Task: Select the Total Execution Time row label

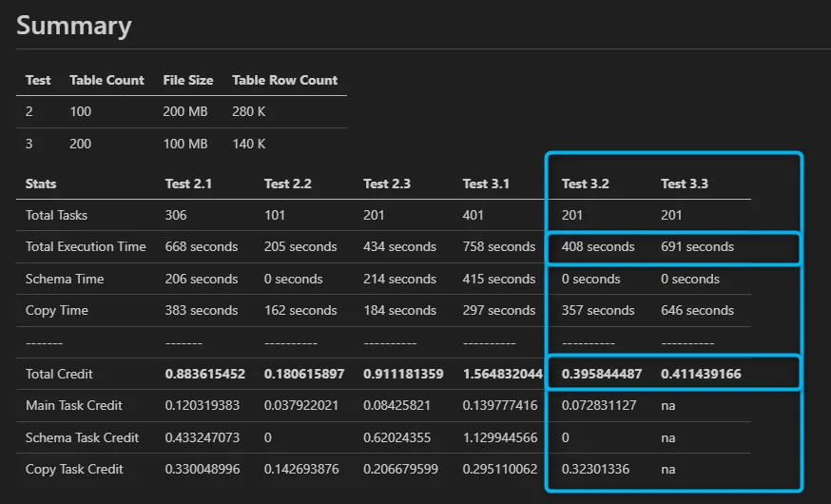Action: pyautogui.click(x=86, y=246)
